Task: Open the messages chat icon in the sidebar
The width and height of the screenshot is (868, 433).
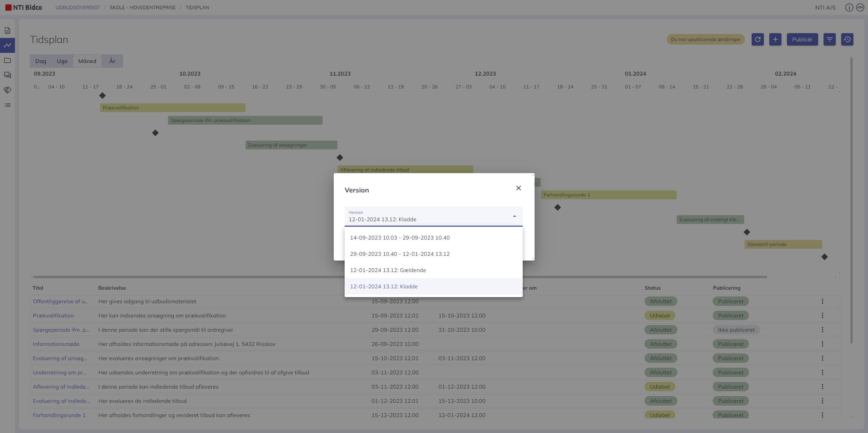Action: tap(7, 75)
